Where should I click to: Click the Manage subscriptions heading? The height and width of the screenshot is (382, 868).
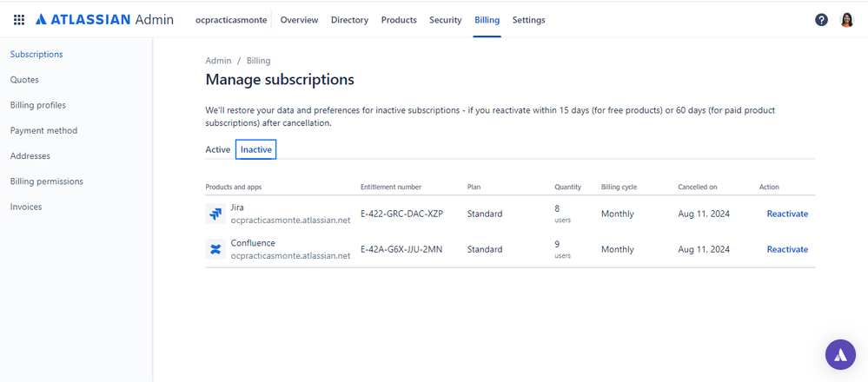pyautogui.click(x=280, y=80)
